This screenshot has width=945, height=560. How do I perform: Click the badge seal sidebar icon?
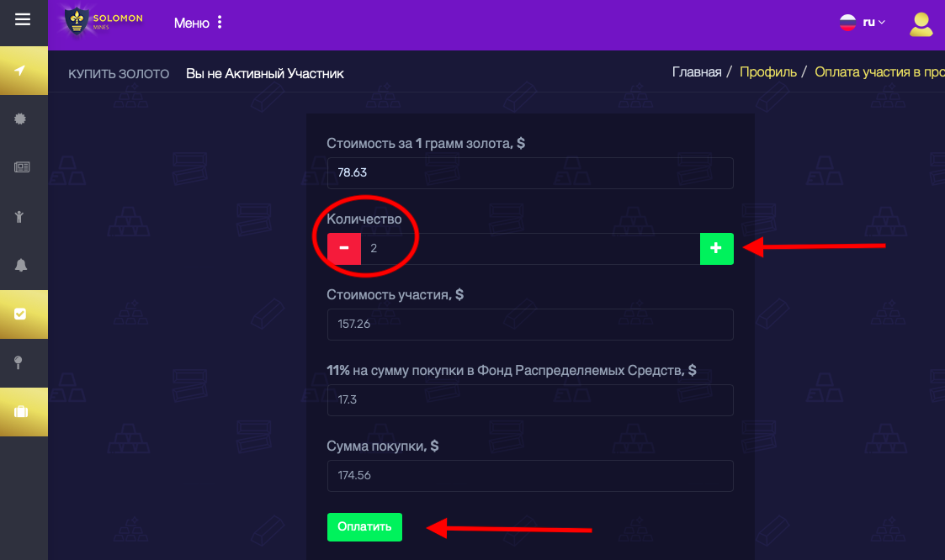click(21, 119)
